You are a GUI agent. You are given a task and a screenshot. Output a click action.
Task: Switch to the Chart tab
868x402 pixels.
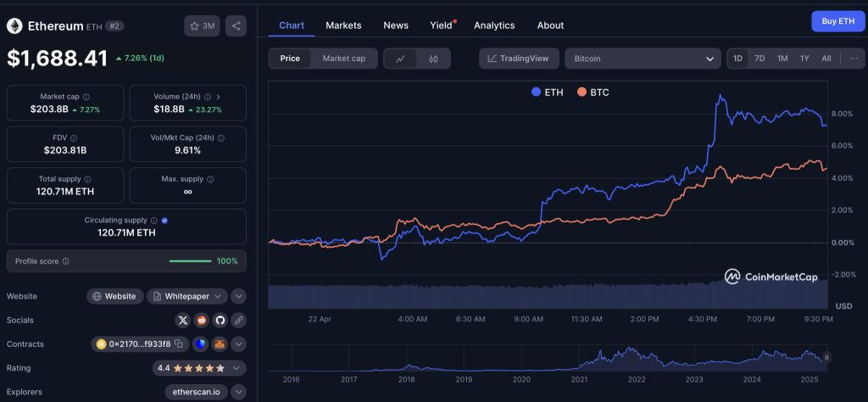[292, 25]
